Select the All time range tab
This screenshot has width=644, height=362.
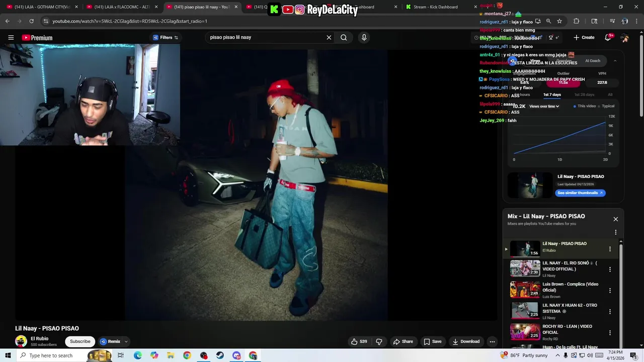(610, 95)
